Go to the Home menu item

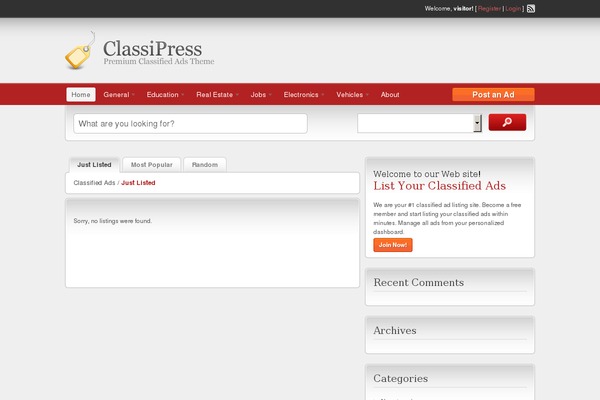pos(81,95)
